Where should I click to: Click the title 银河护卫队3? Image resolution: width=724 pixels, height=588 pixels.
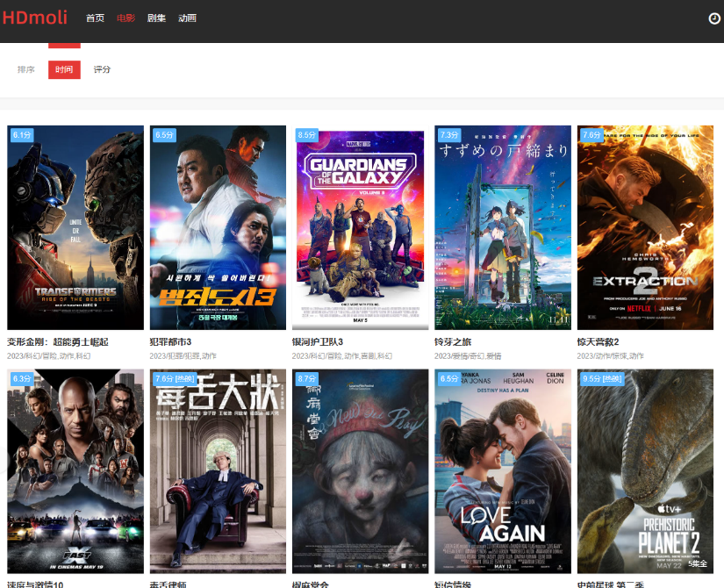tap(318, 341)
